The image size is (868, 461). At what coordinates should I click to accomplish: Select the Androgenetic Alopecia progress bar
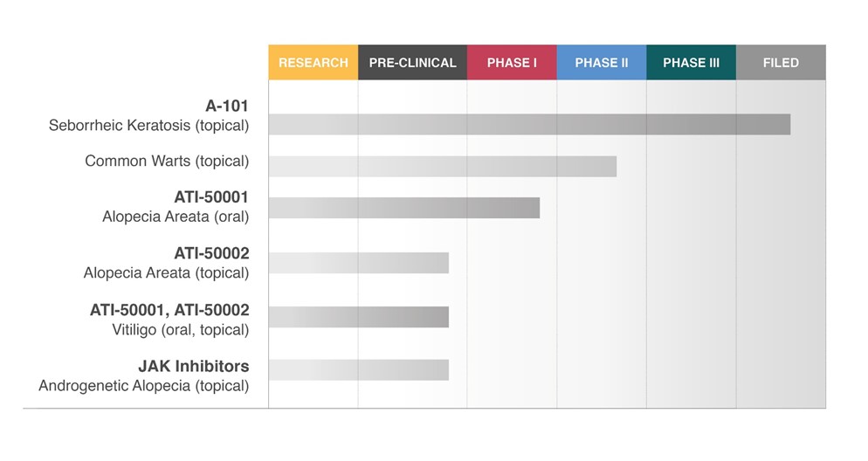click(358, 370)
